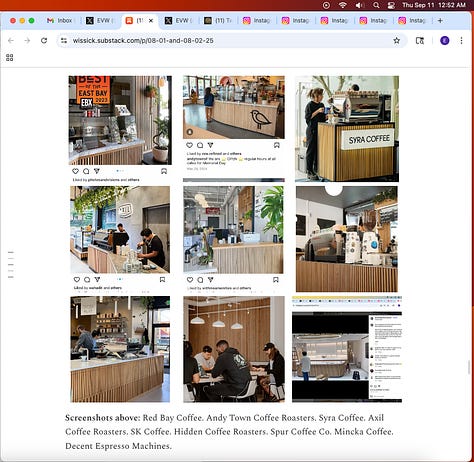Switch to the first Instagram tab
This screenshot has width=474, height=462.
click(257, 21)
